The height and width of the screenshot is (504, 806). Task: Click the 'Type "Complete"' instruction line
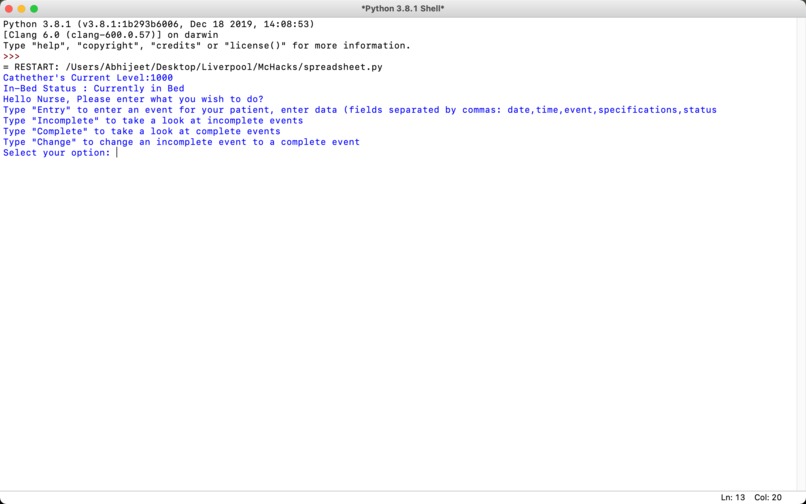[142, 132]
